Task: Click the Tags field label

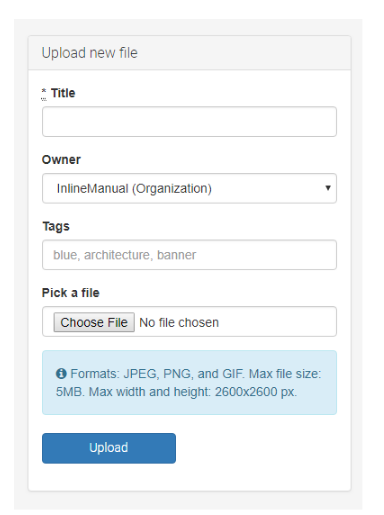Action: coord(56,226)
